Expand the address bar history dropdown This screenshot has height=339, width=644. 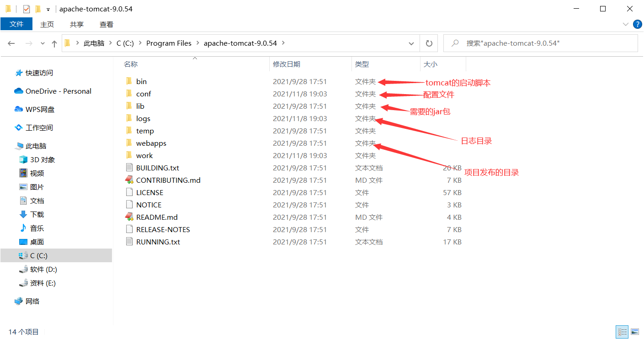pos(411,43)
